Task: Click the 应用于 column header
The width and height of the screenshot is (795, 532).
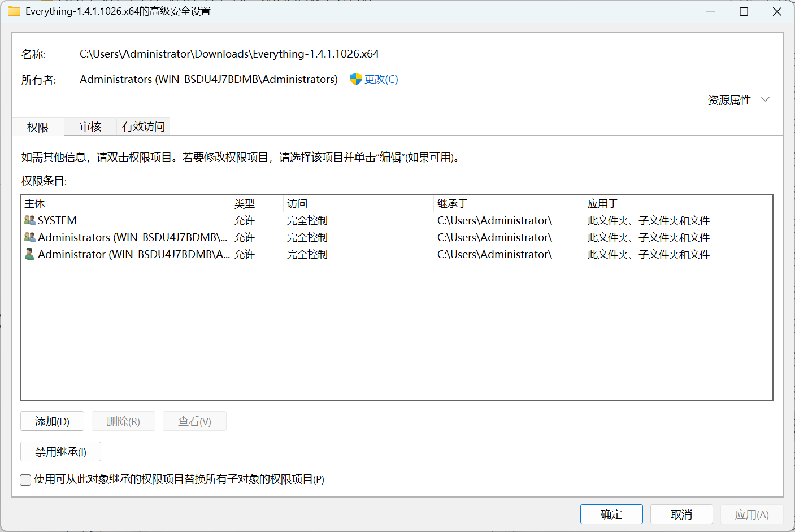Action: coord(677,204)
